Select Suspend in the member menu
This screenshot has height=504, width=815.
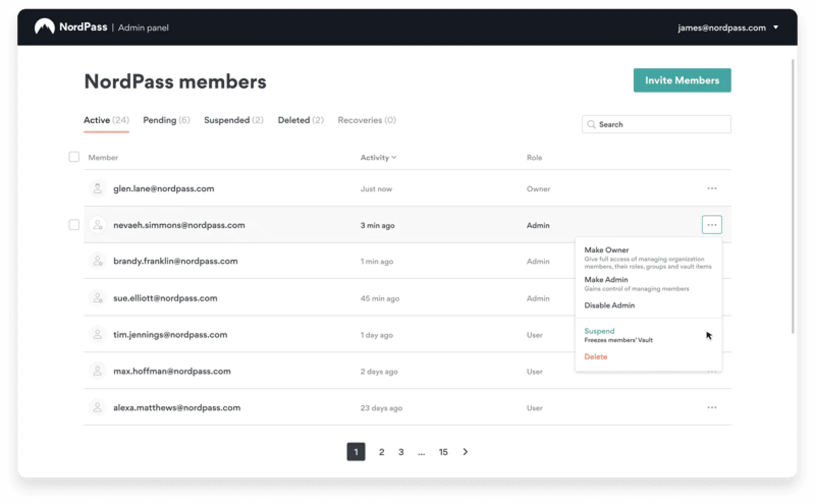pyautogui.click(x=599, y=331)
